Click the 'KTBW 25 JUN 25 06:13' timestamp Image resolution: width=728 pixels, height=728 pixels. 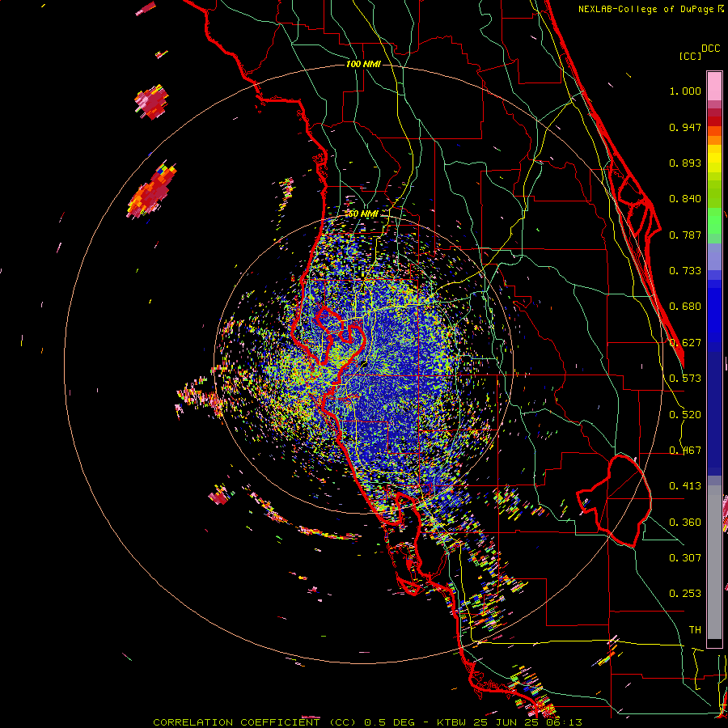[x=510, y=722]
